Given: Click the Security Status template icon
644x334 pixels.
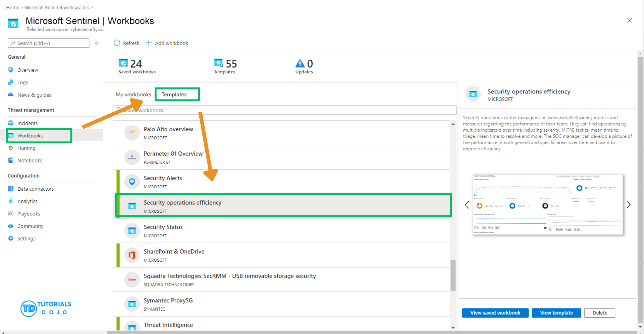Looking at the screenshot, I should tap(132, 230).
